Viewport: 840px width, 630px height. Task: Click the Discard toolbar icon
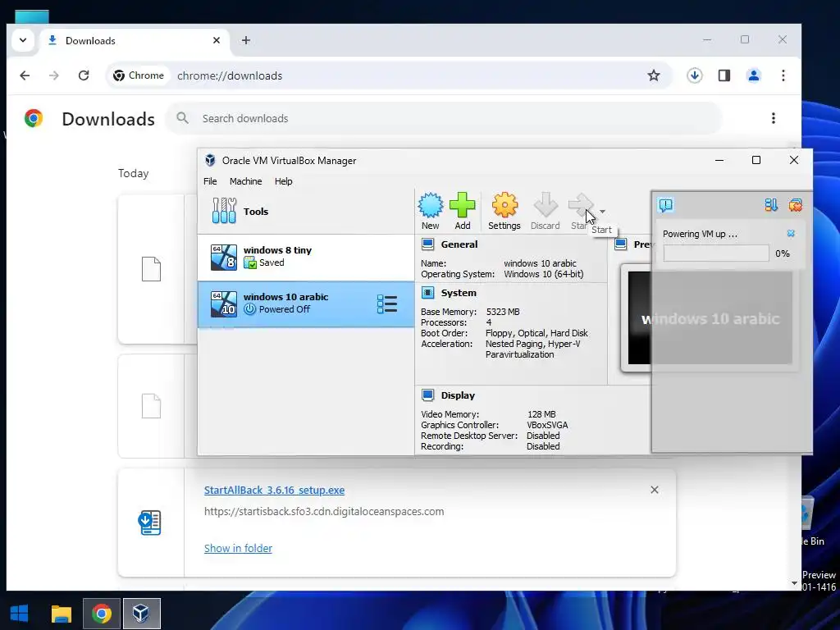[x=546, y=206]
